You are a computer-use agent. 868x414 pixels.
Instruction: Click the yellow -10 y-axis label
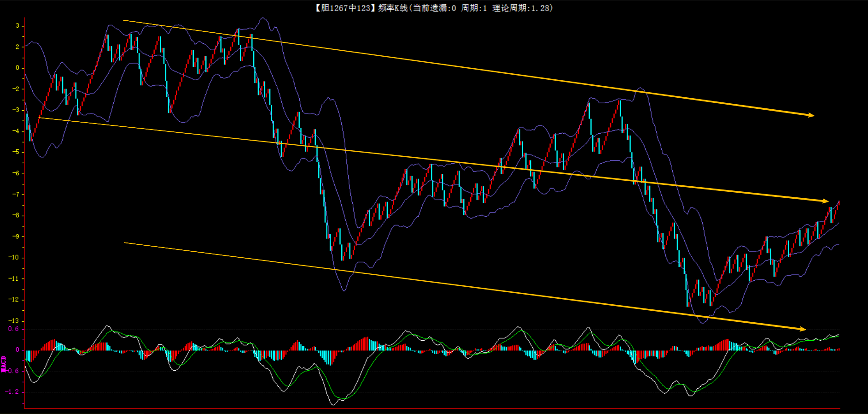[14, 258]
